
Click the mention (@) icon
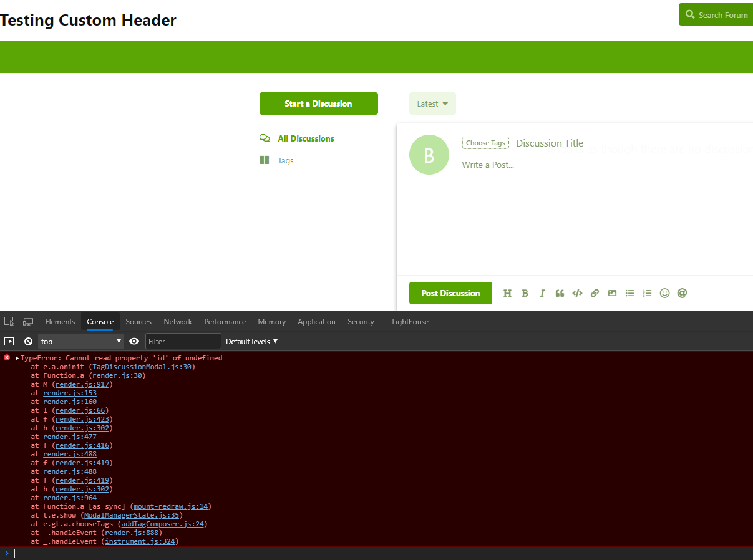tap(682, 292)
